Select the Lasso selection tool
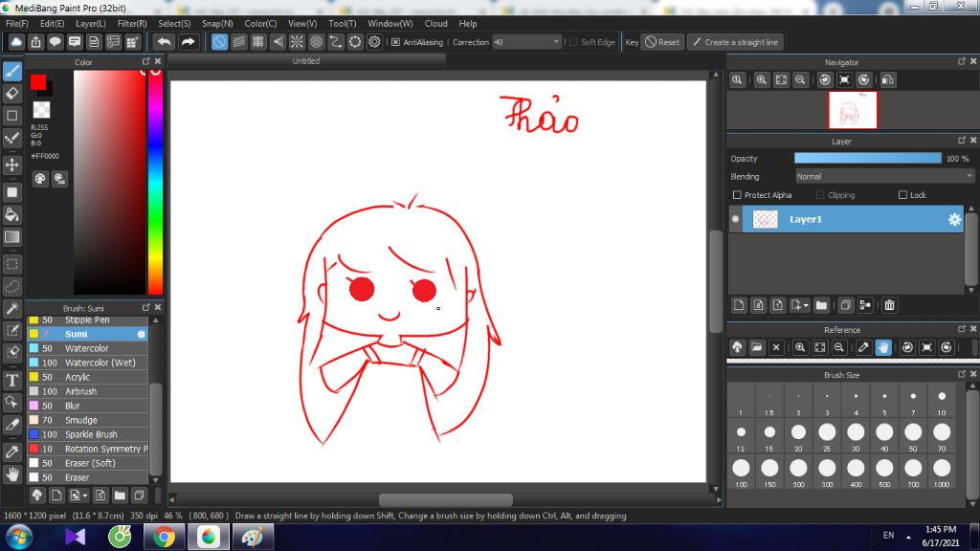This screenshot has width=980, height=551. [x=11, y=287]
